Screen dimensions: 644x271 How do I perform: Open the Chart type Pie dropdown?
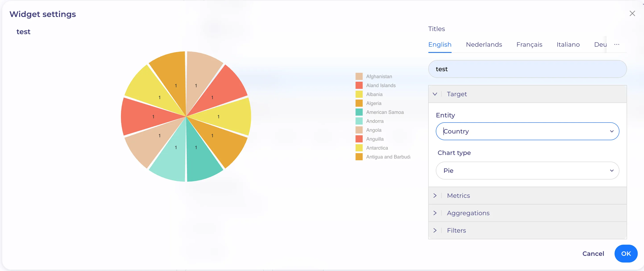click(x=527, y=171)
